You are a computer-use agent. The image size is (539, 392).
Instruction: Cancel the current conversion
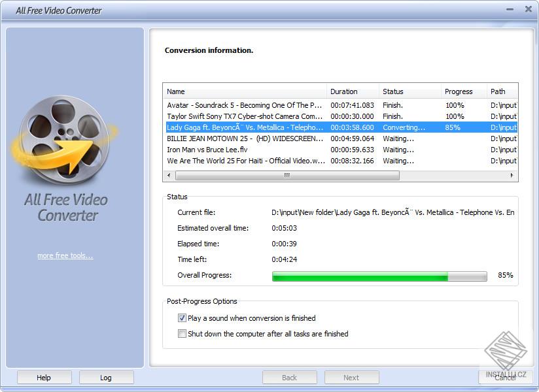[505, 377]
